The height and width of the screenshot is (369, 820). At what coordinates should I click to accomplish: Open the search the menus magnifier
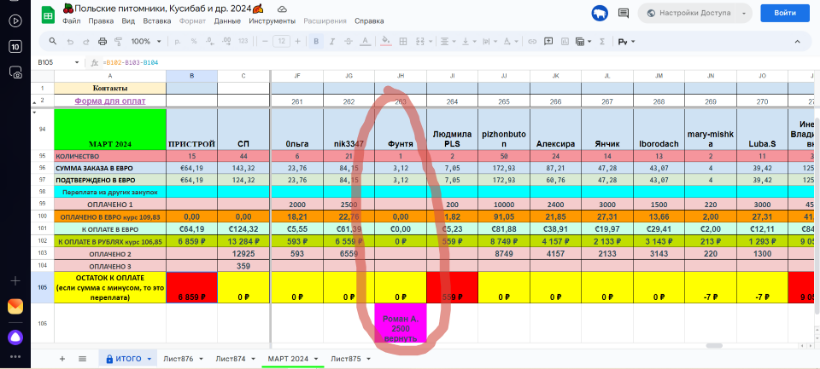52,41
